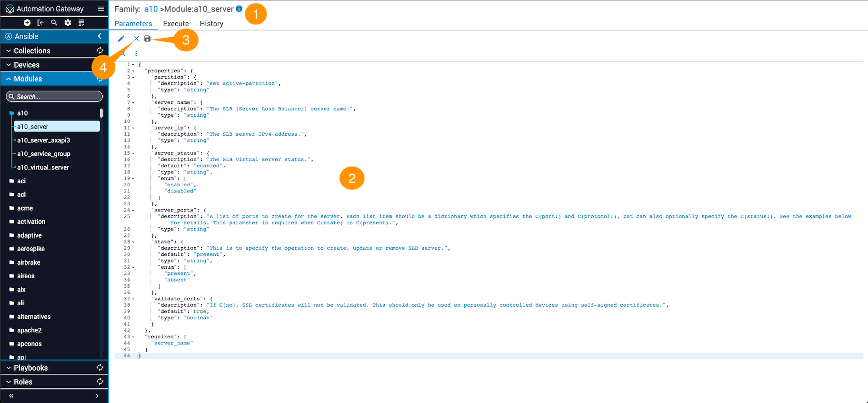
Task: Open the adaptive module family
Action: (30, 235)
